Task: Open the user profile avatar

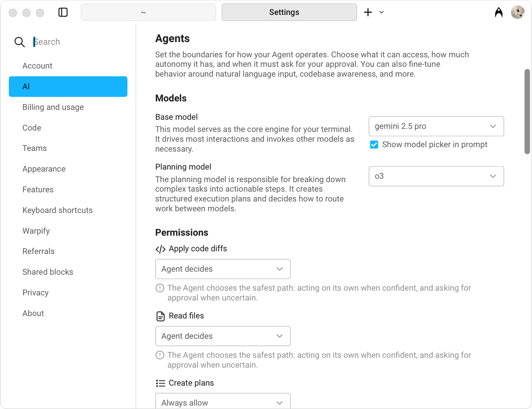Action: (518, 13)
